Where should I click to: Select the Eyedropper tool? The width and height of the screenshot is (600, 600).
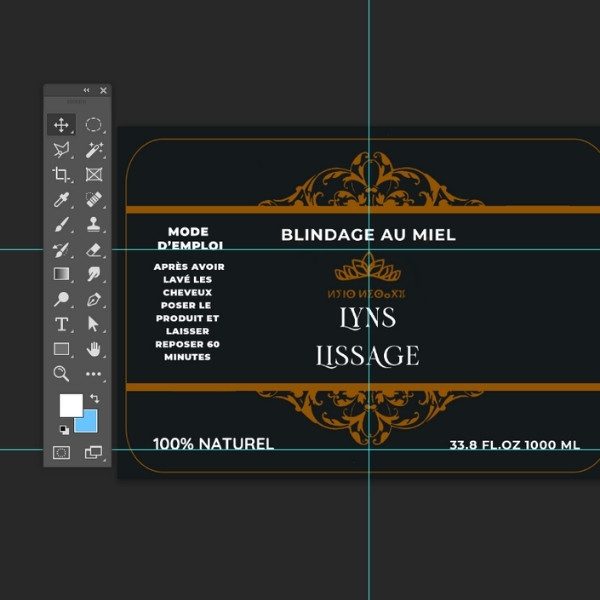tap(61, 200)
